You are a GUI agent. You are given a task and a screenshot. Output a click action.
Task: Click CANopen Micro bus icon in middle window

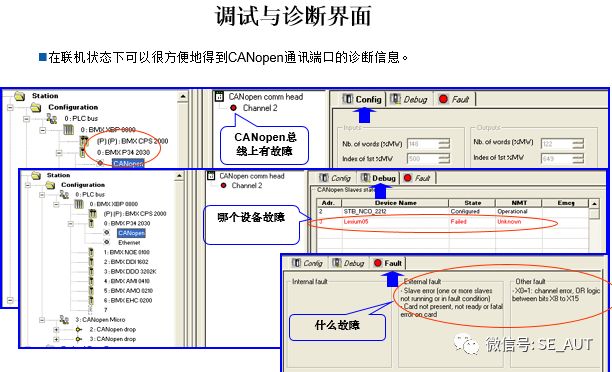click(x=64, y=320)
